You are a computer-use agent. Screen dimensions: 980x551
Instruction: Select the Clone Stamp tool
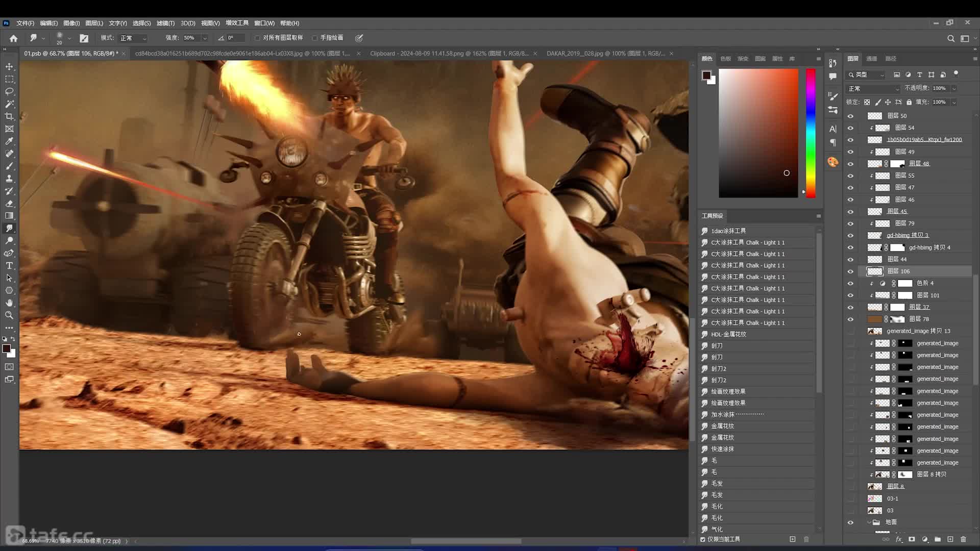coord(9,179)
